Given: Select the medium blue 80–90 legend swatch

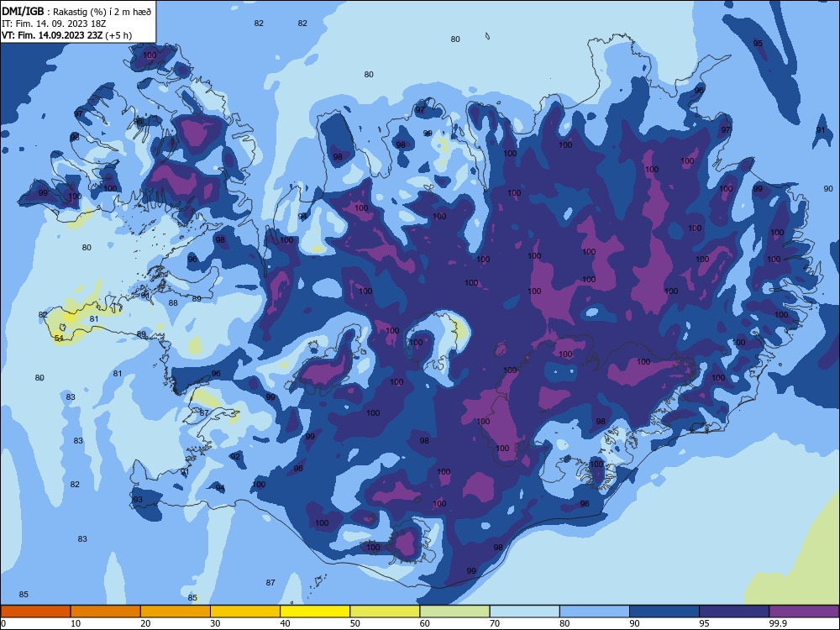Looking at the screenshot, I should [595, 612].
